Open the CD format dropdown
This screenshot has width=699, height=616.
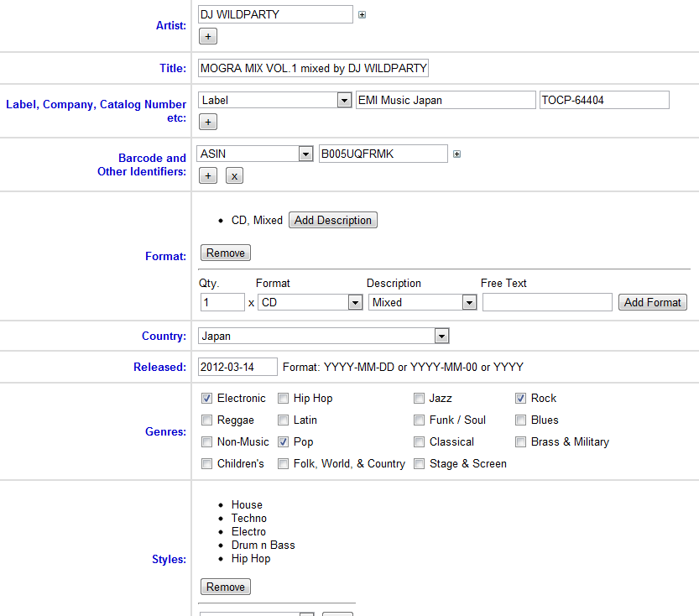tap(355, 303)
